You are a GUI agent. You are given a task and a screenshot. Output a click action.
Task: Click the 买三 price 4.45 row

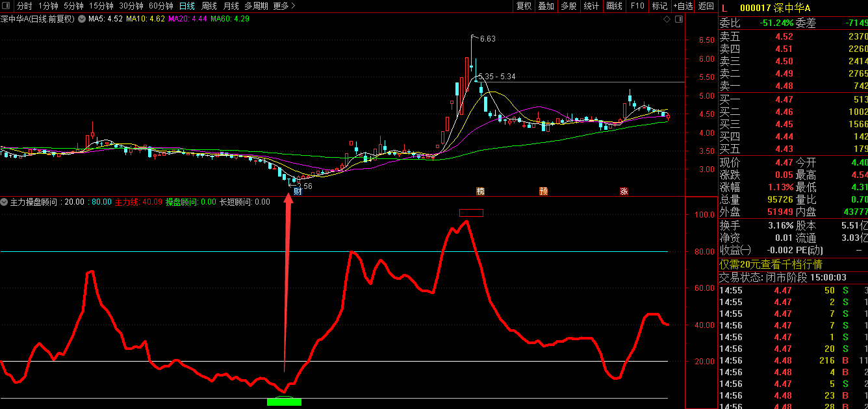793,124
